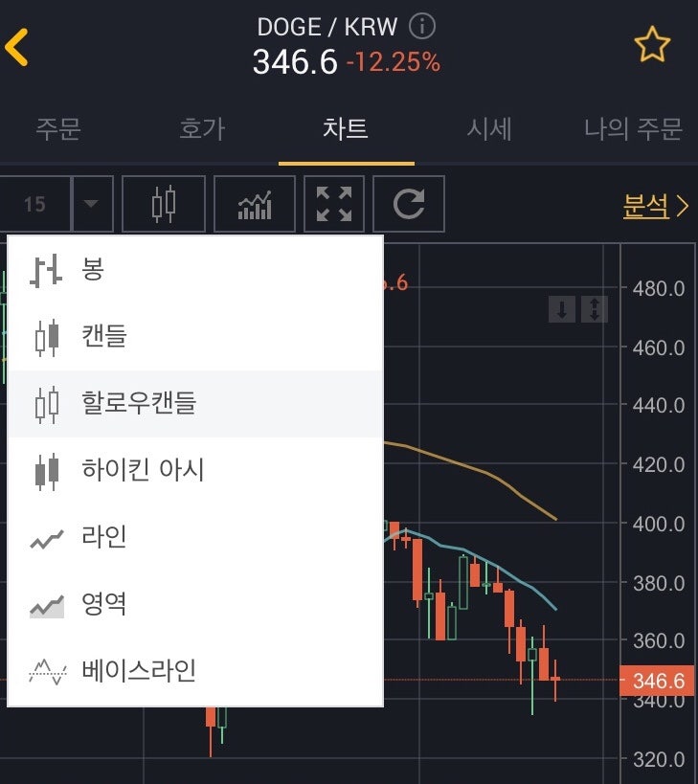Switch to the 호가 tab
Screen dimensions: 698x784
point(202,129)
